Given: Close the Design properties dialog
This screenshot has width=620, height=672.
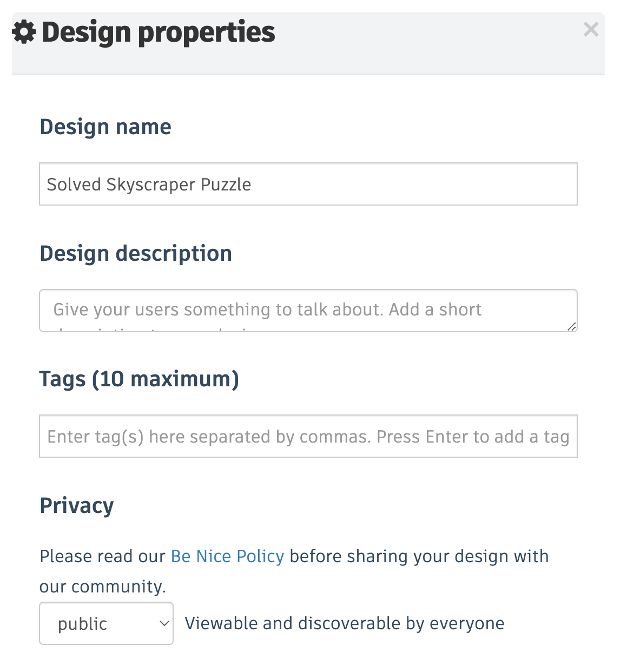Looking at the screenshot, I should pos(591,29).
